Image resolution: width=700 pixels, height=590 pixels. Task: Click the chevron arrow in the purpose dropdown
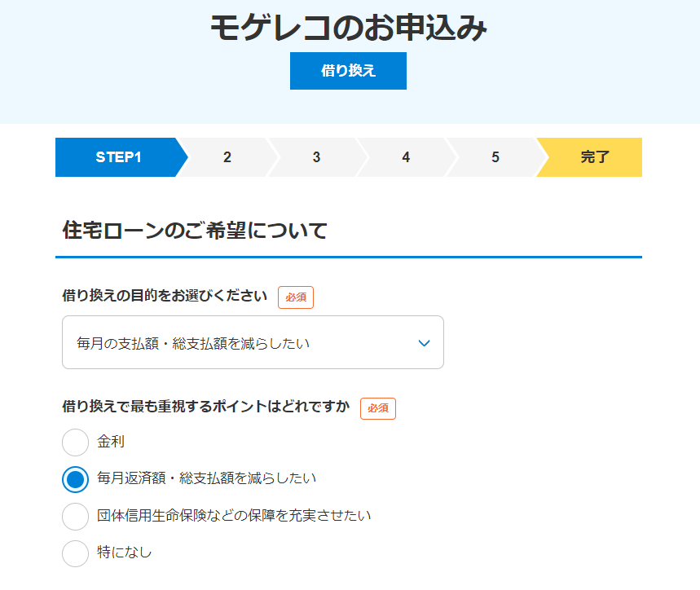click(x=424, y=343)
